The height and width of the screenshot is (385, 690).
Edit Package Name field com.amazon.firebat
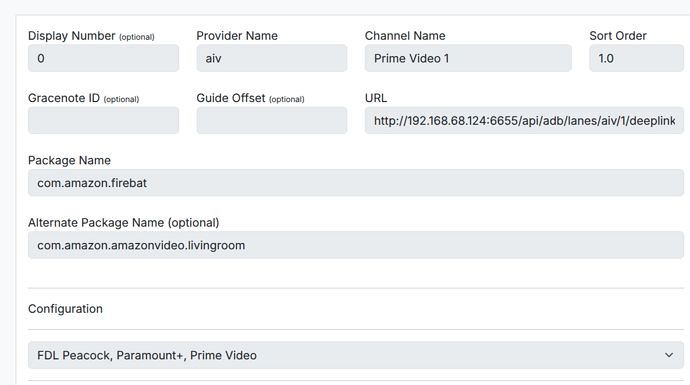tap(356, 183)
